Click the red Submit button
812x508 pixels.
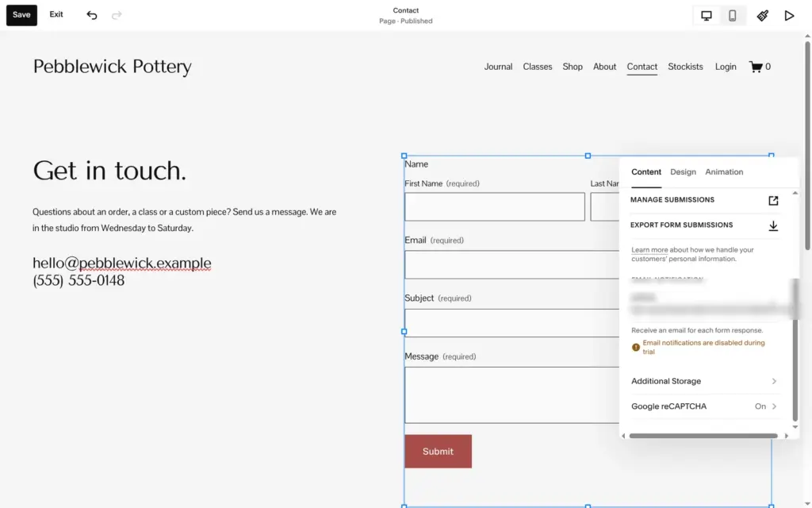438,452
